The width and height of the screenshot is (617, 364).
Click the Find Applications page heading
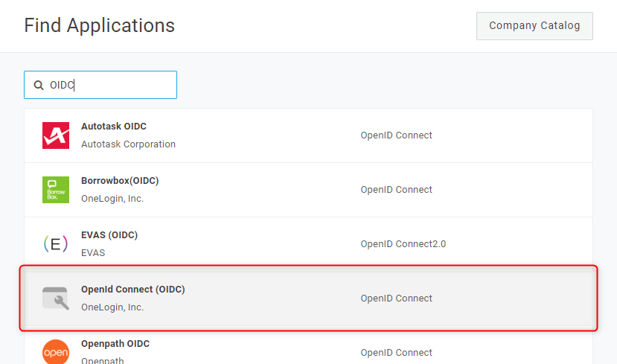pyautogui.click(x=100, y=26)
